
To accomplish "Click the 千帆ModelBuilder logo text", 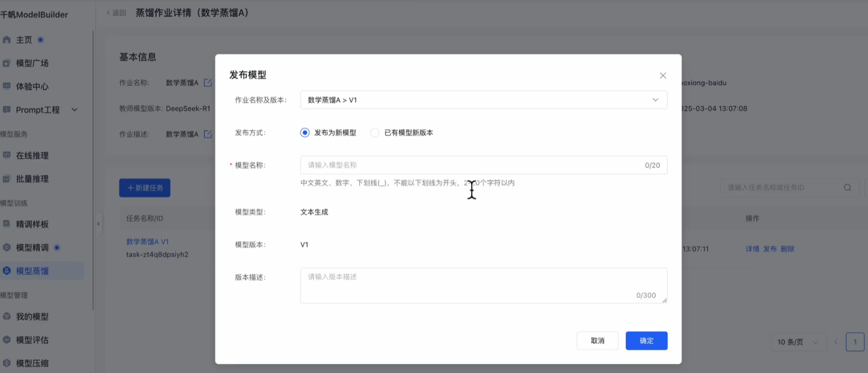I will pyautogui.click(x=34, y=15).
